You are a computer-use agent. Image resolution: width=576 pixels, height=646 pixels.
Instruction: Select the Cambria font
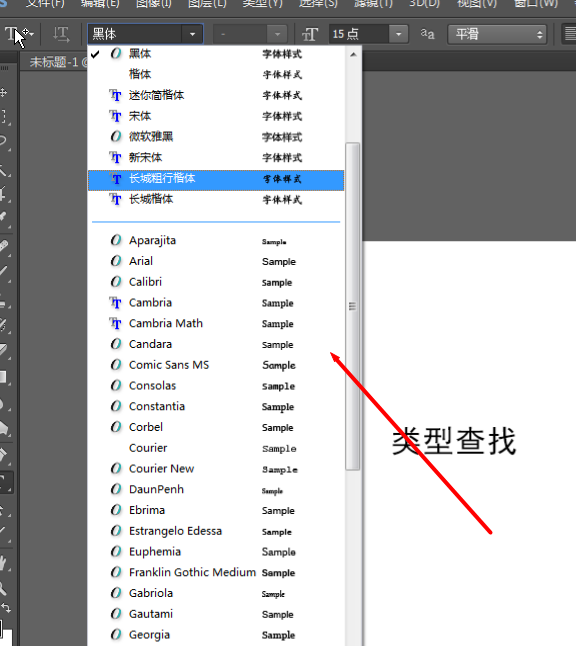[216, 303]
